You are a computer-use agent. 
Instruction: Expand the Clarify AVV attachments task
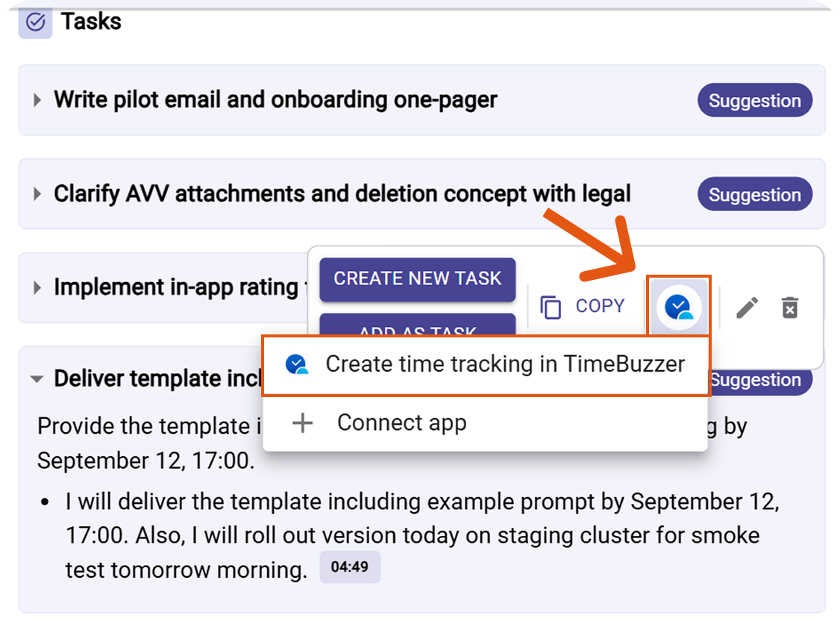click(37, 194)
